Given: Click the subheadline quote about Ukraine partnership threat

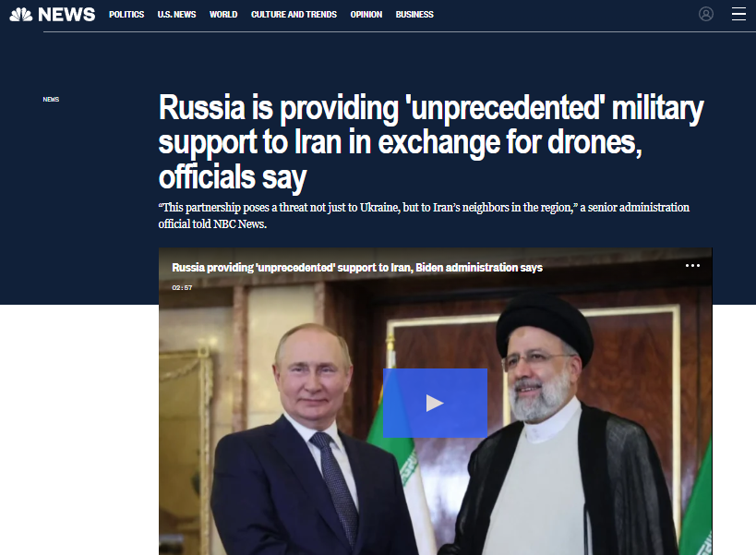Looking at the screenshot, I should pyautogui.click(x=424, y=215).
